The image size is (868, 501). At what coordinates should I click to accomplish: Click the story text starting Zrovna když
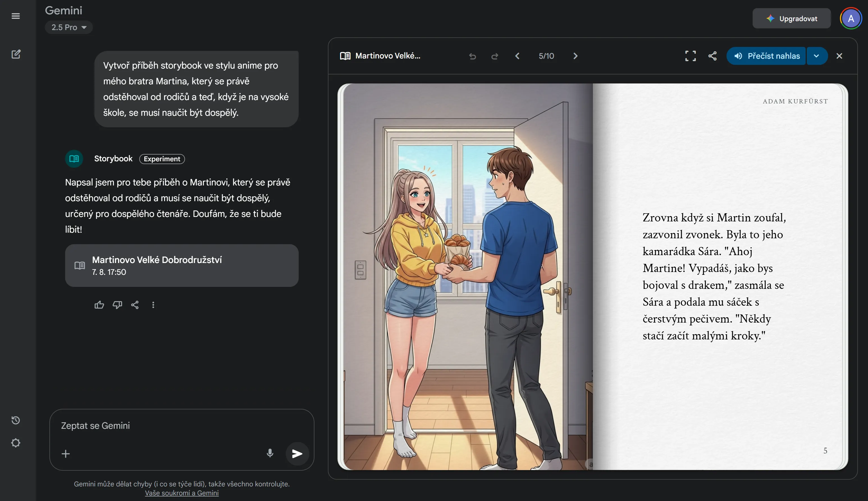pos(714,277)
